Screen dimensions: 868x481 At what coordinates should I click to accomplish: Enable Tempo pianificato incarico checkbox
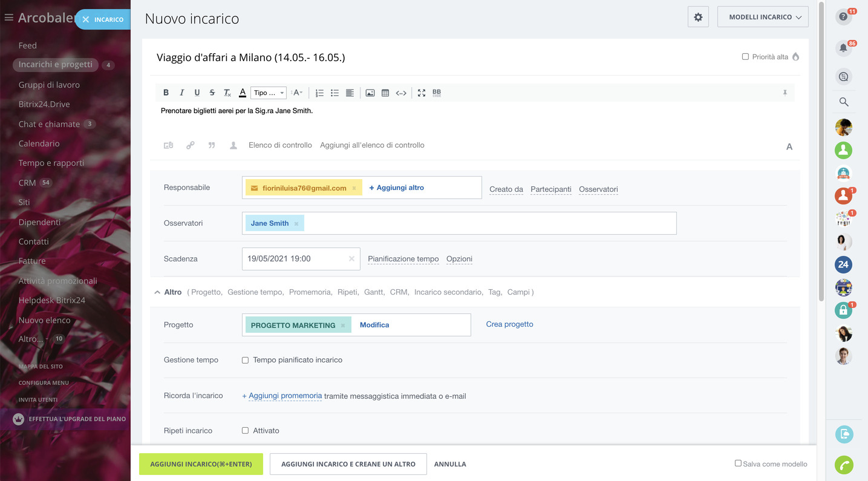(245, 360)
